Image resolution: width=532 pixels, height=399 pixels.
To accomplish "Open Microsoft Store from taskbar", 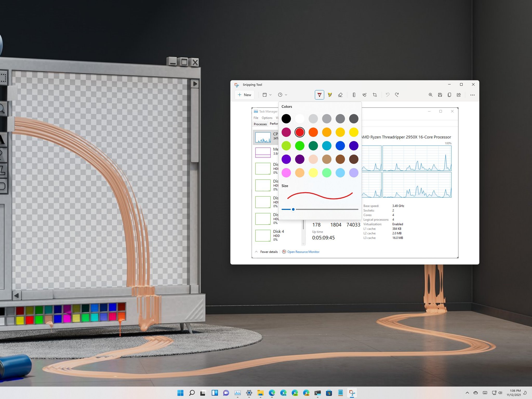I will pos(329,393).
